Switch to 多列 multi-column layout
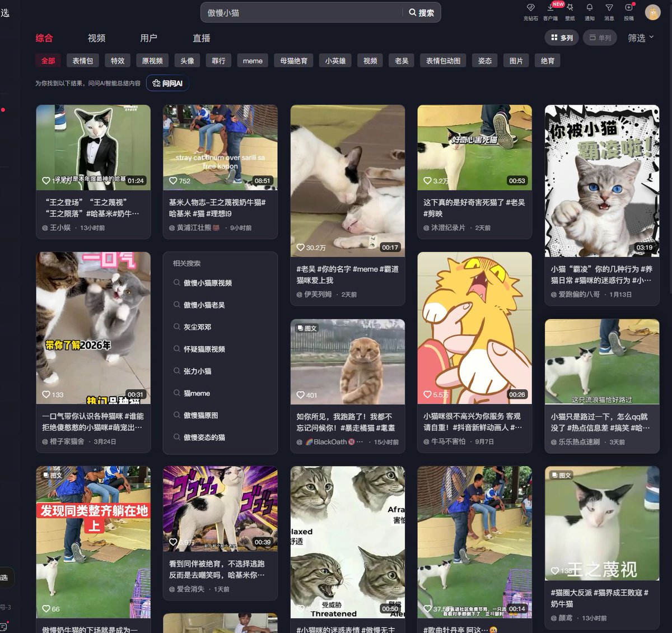 (562, 38)
